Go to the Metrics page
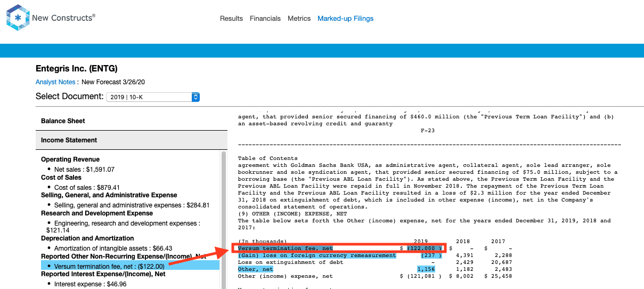The image size is (644, 289). 299,19
